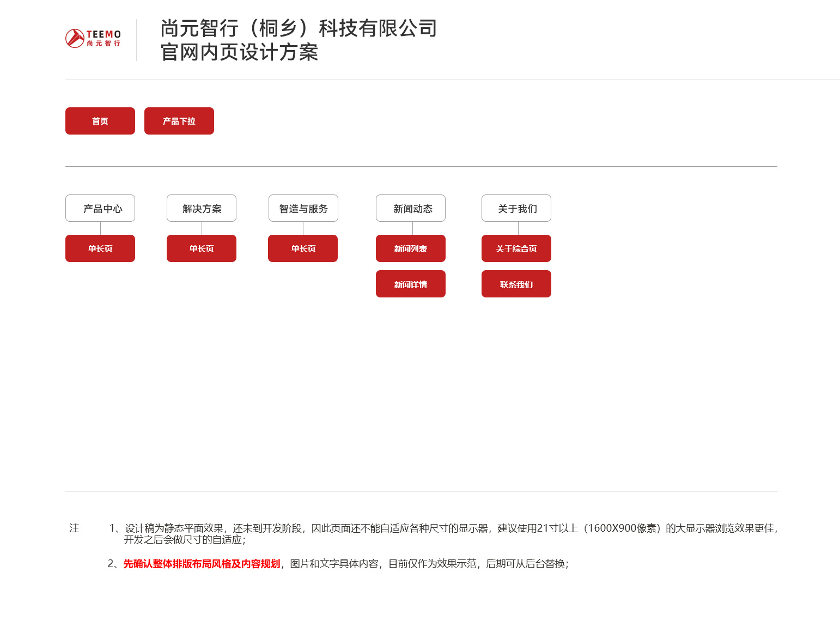Open the 新闻详情 page button
The image size is (840, 621).
(411, 284)
